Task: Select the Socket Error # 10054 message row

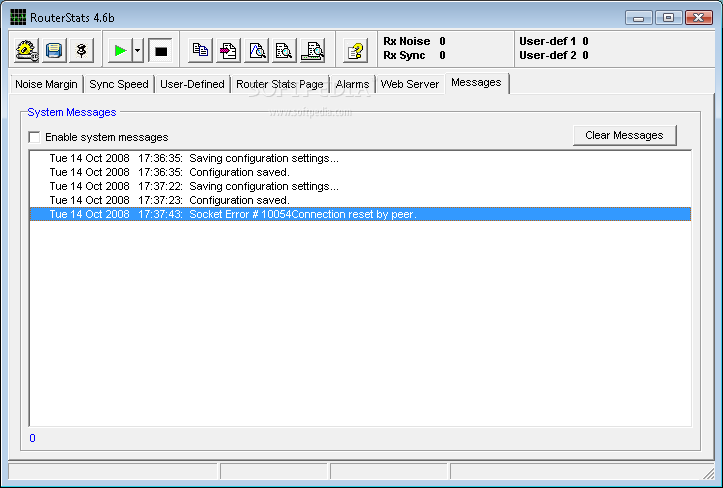Action: pos(360,214)
